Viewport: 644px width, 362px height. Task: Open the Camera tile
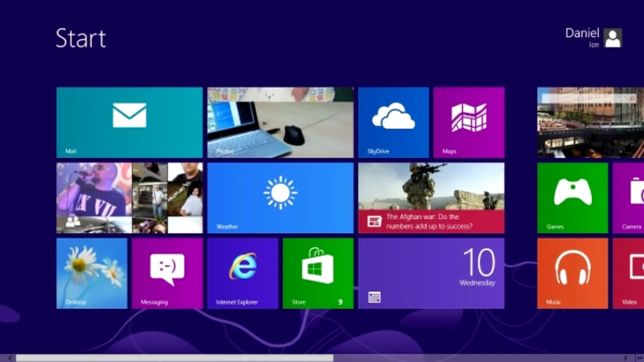[x=629, y=198]
